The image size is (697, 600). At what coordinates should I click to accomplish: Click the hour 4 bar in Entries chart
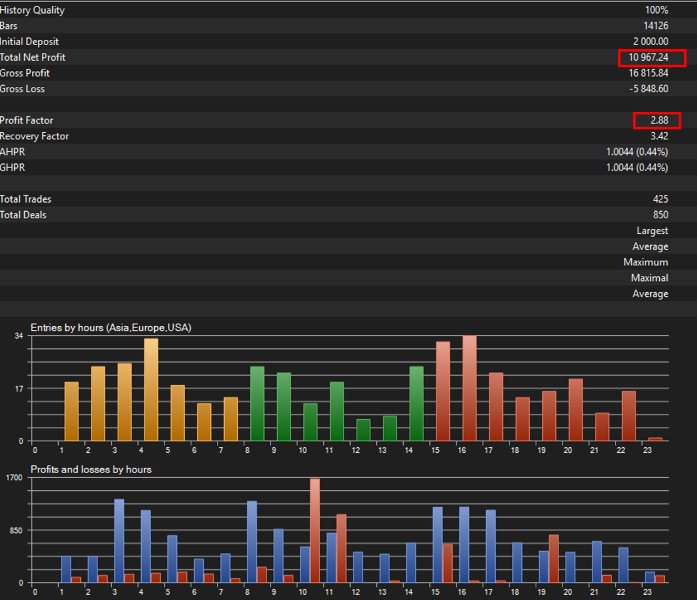(151, 389)
